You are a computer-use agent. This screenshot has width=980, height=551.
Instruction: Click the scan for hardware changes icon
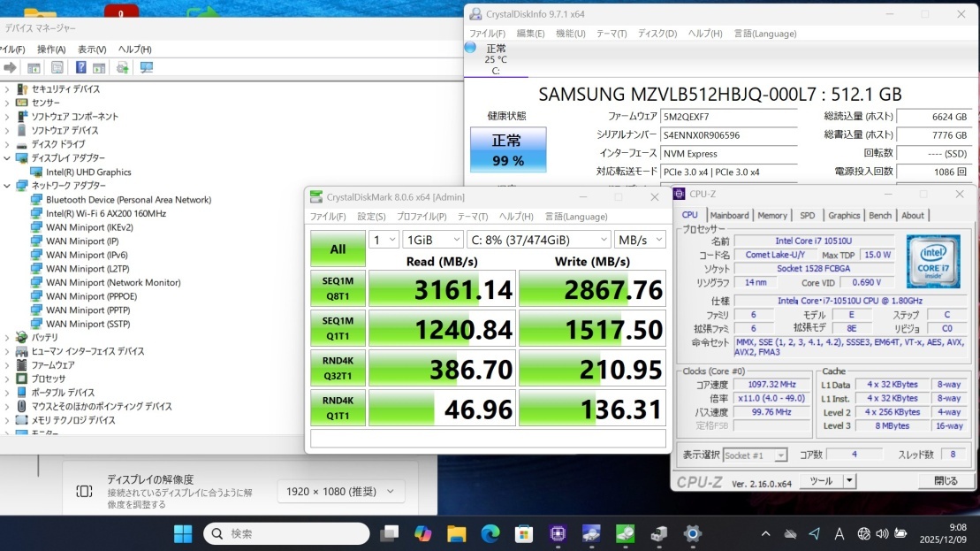[x=147, y=68]
